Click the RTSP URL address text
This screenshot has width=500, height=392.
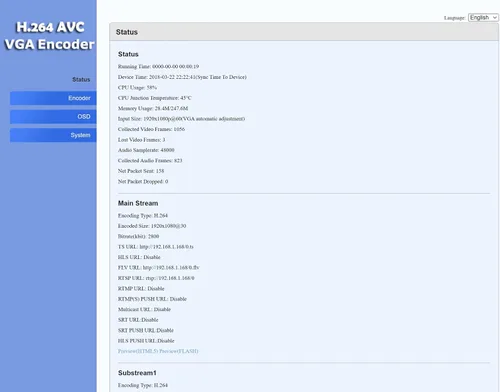(x=170, y=278)
